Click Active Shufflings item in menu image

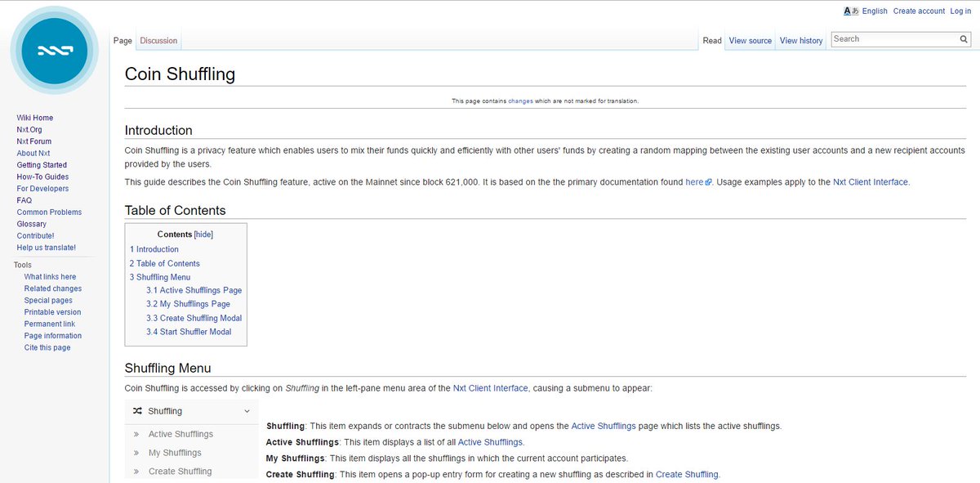[x=180, y=434]
